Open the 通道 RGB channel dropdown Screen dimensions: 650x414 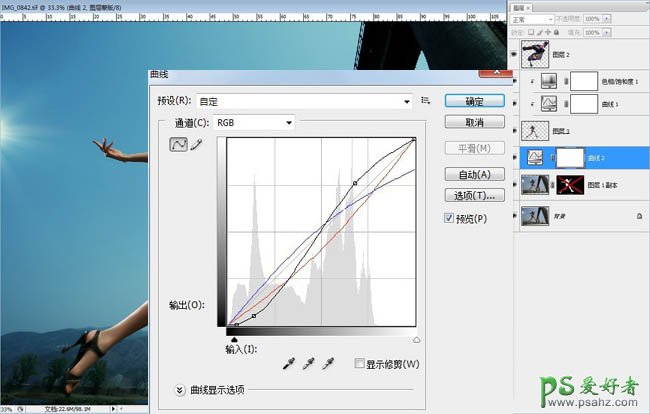tap(255, 122)
